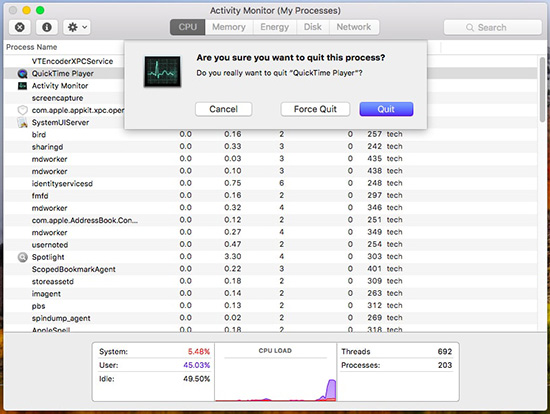
Task: Select the pbs process row
Action: point(270,306)
